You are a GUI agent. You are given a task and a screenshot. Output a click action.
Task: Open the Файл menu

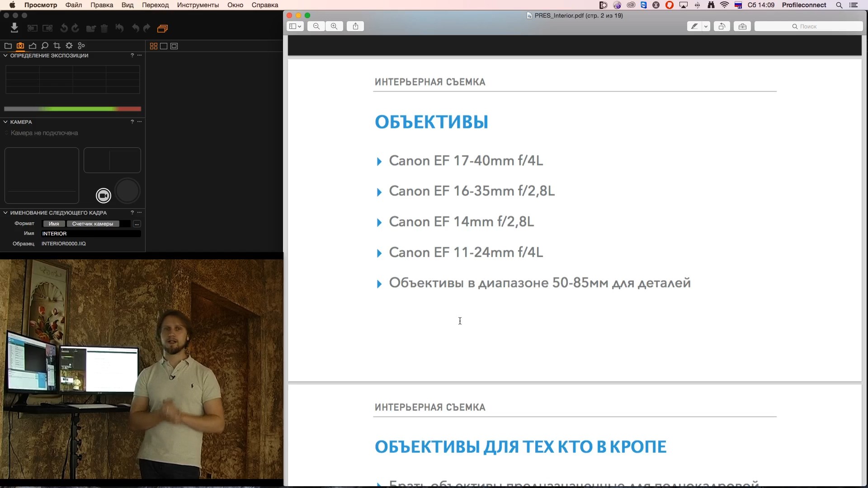(74, 5)
